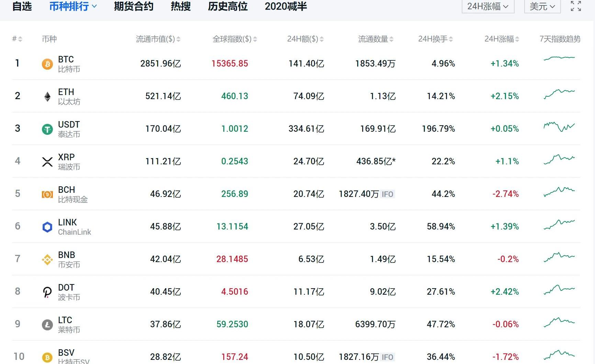
Task: Click BCH 24H change -2.74%
Action: click(506, 194)
